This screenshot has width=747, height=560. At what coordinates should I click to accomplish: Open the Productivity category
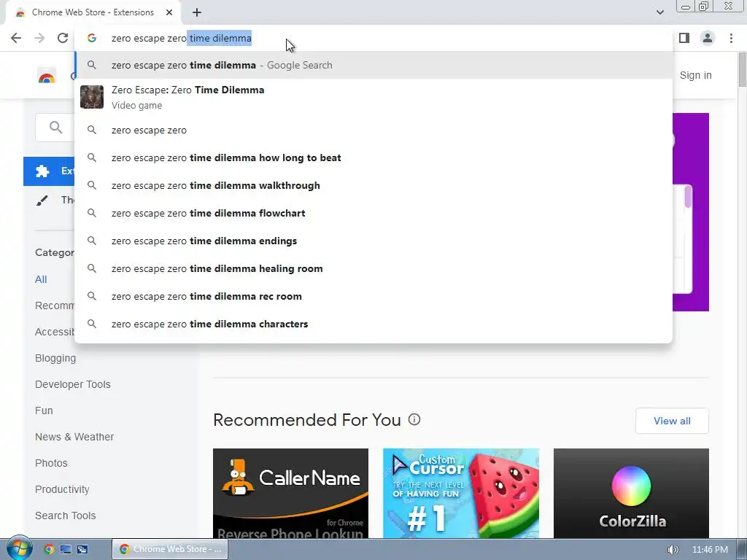click(62, 489)
